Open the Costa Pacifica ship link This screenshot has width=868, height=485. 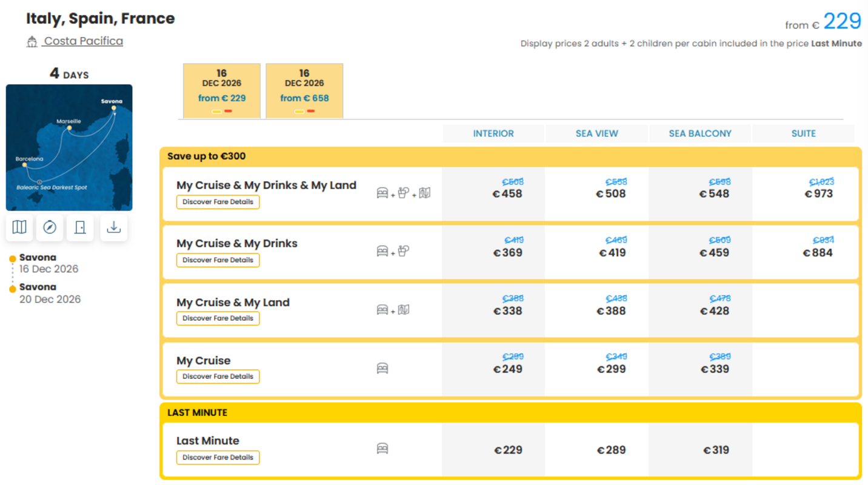click(x=83, y=41)
